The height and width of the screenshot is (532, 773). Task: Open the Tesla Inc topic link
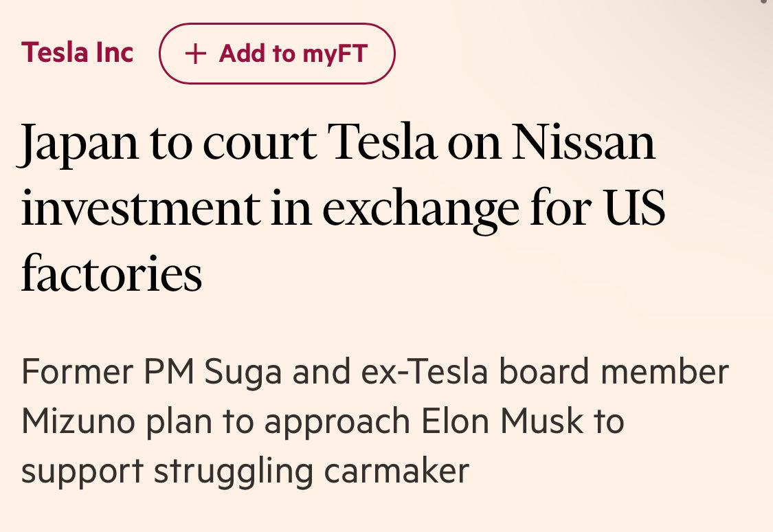coord(77,53)
